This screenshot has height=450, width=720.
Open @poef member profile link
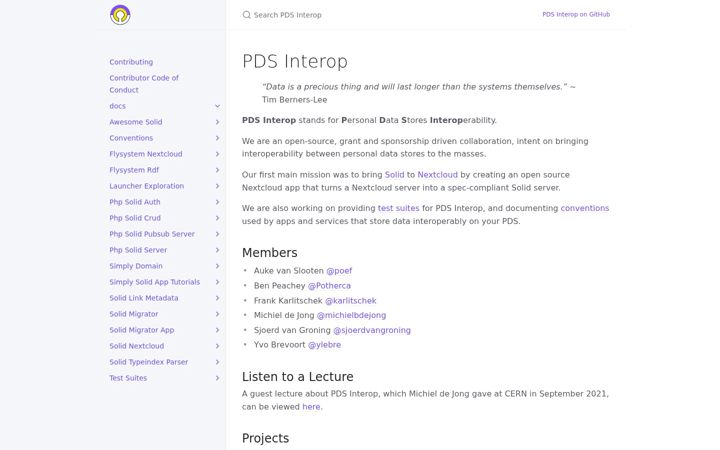click(x=339, y=271)
